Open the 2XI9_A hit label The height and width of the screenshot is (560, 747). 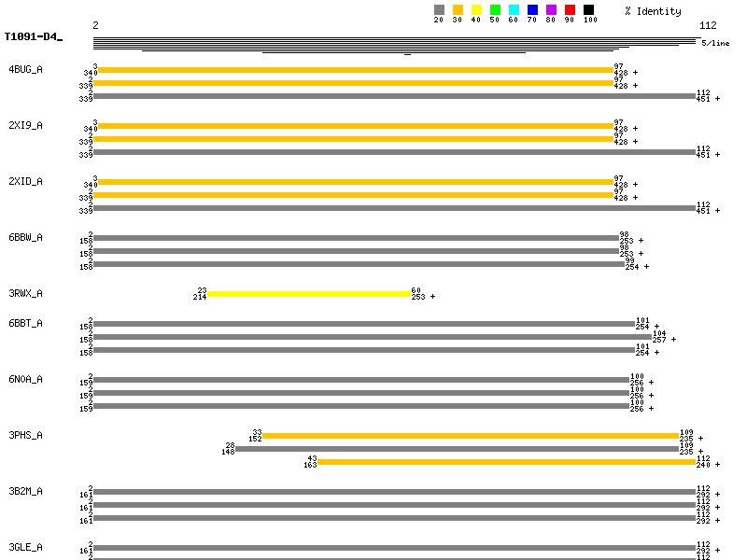25,126
